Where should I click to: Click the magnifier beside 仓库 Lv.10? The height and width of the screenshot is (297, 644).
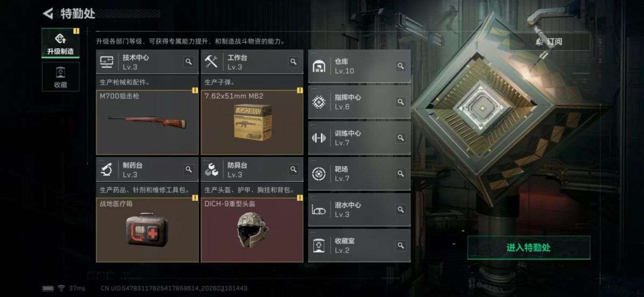tap(400, 66)
